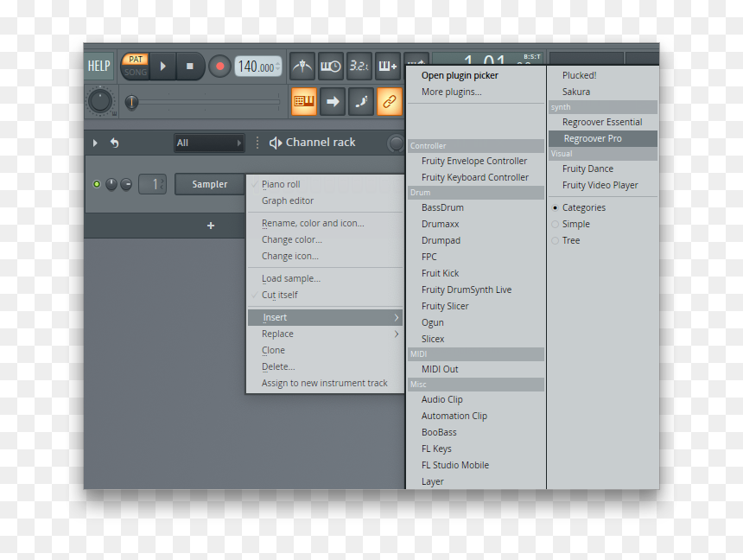Click the mixer track number 1 box
This screenshot has height=560, width=743.
(x=152, y=184)
